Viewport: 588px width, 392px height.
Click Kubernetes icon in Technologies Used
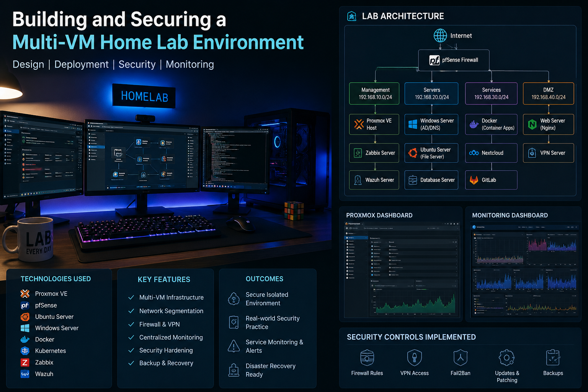(25, 351)
